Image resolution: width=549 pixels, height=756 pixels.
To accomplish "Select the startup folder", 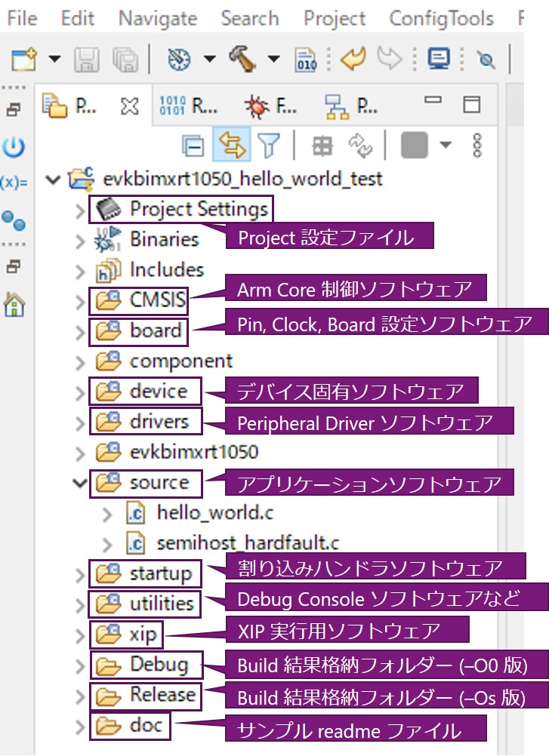I will [143, 573].
